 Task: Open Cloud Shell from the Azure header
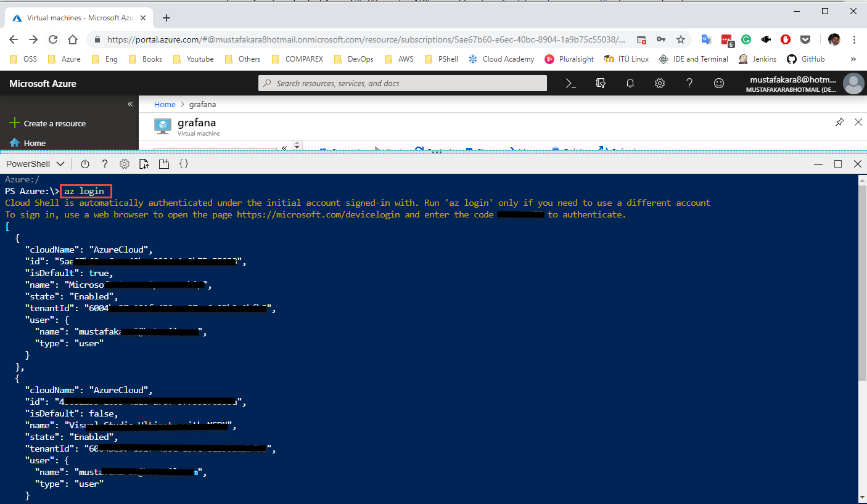click(571, 83)
